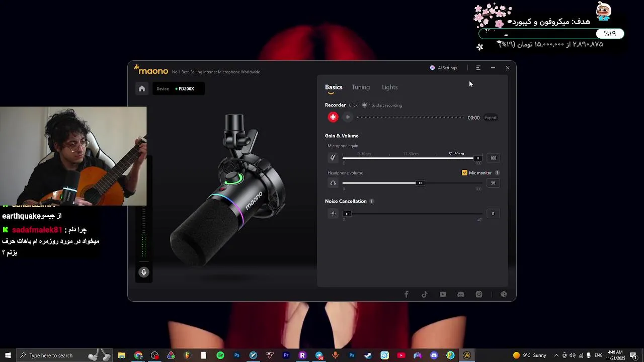Select the 11-30cm gain distance preset

pyautogui.click(x=411, y=154)
